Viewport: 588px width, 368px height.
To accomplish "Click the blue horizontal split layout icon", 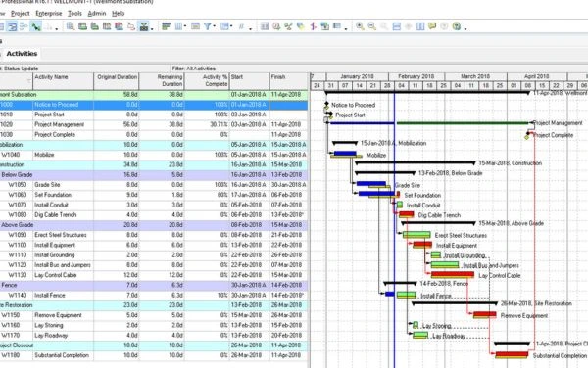I will point(396,26).
